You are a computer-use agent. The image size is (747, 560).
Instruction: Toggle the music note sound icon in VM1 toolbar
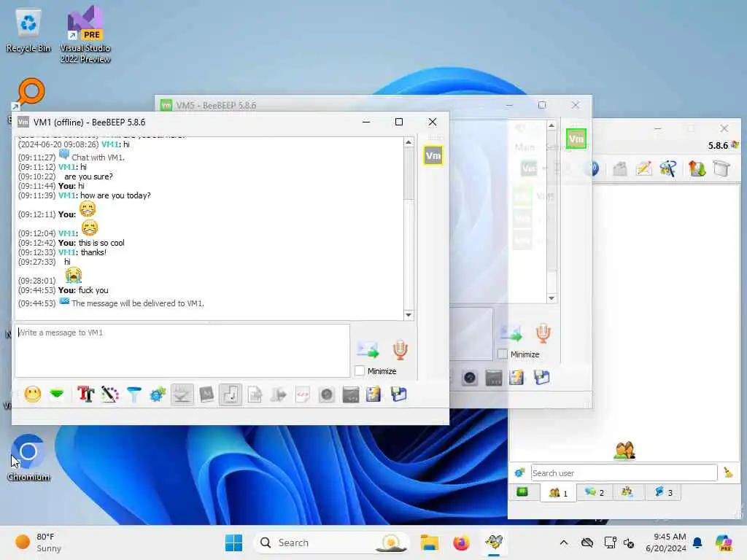(x=231, y=394)
